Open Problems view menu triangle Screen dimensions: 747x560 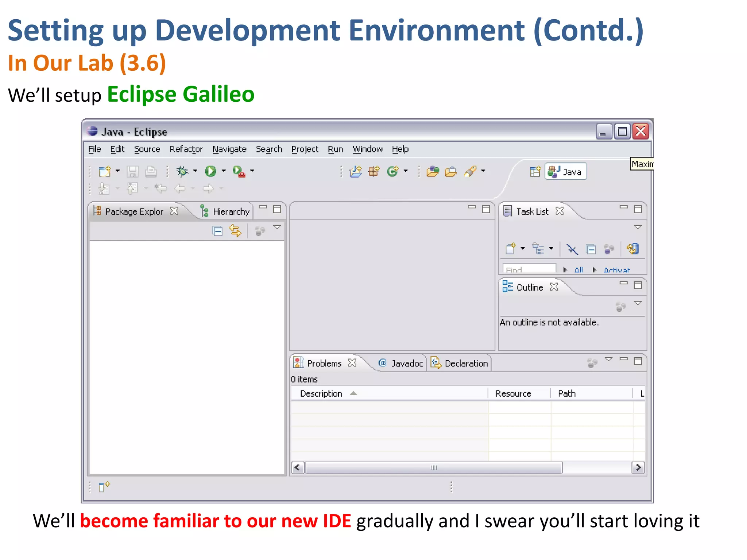click(x=608, y=359)
